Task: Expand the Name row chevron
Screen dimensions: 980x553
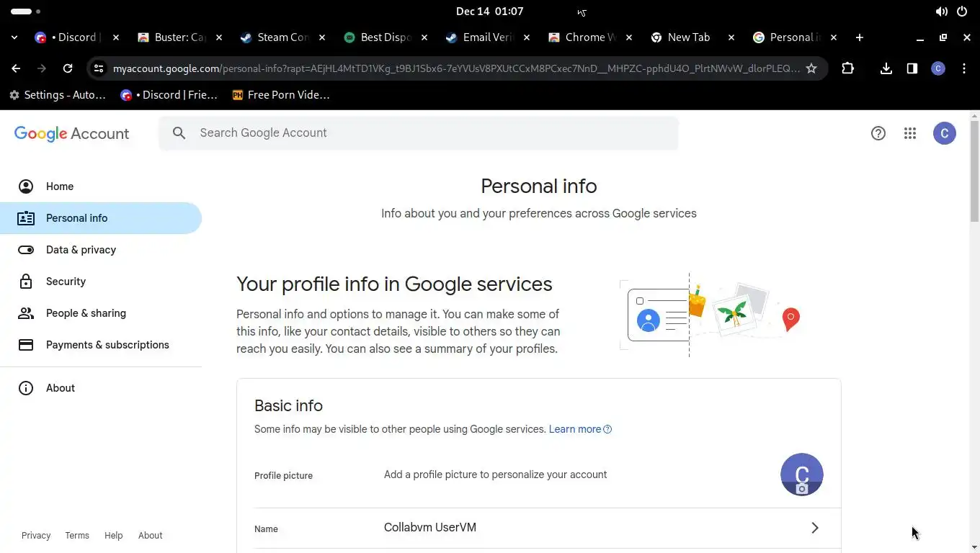Action: pyautogui.click(x=814, y=528)
